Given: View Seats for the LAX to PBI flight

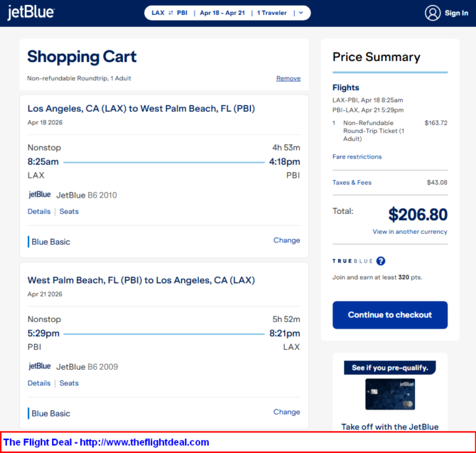Looking at the screenshot, I should [x=69, y=211].
